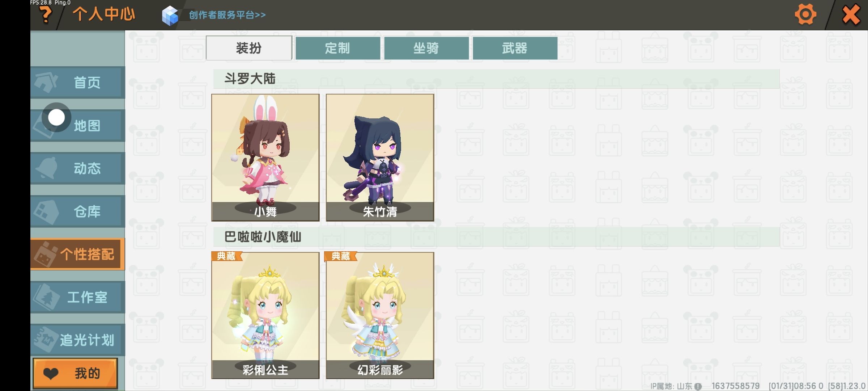Open 追光计划 in the sidebar
Image resolution: width=868 pixels, height=391 pixels.
tap(78, 340)
